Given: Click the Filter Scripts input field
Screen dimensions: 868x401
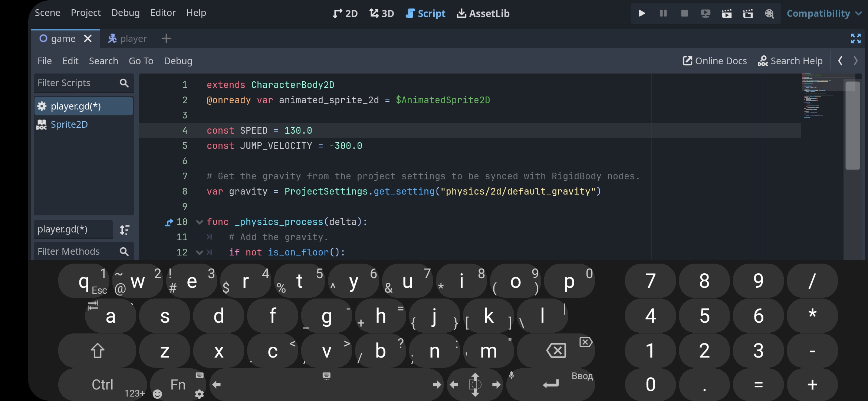Looking at the screenshot, I should tap(76, 83).
